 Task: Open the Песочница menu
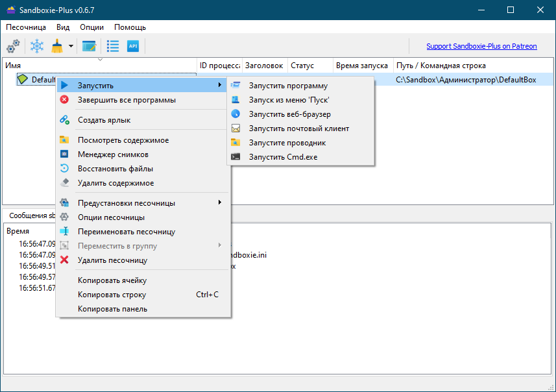coord(26,27)
